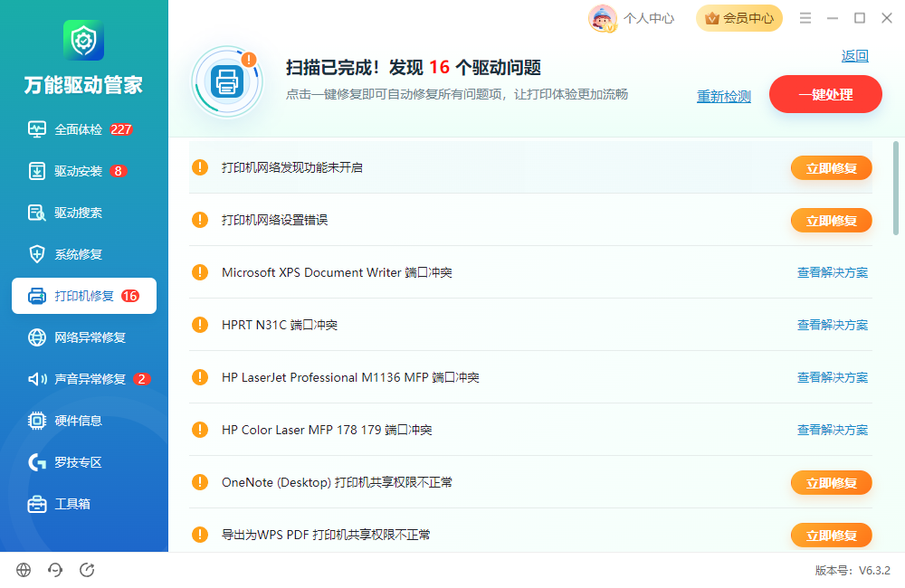Click warning icon beside 打印机网络设置错误

[x=200, y=220]
